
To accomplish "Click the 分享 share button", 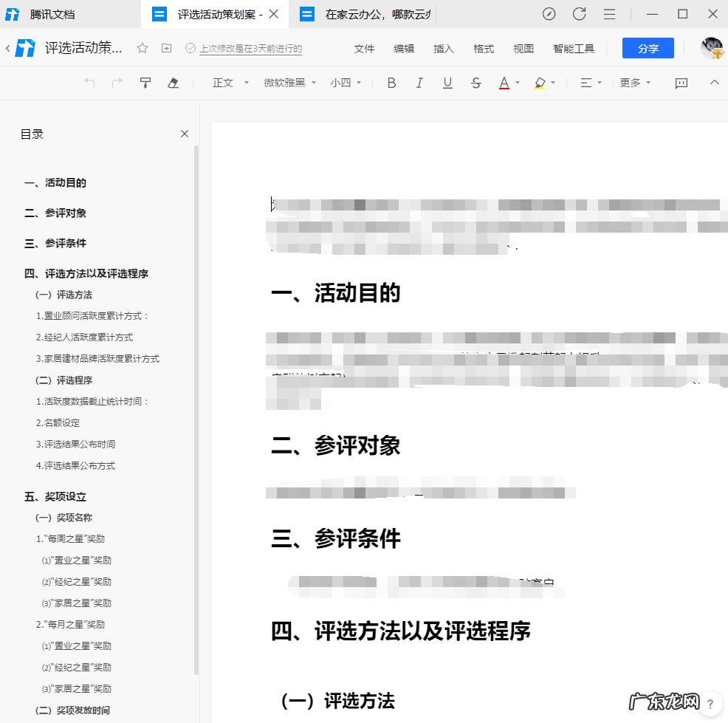I will (x=648, y=48).
